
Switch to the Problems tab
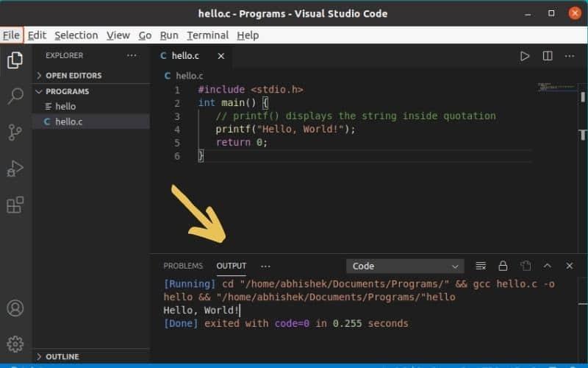183,266
